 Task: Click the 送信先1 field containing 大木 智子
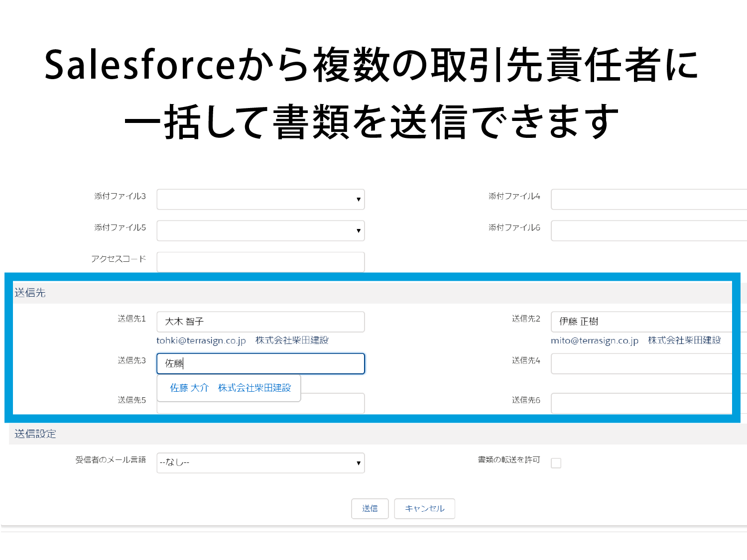pos(260,322)
